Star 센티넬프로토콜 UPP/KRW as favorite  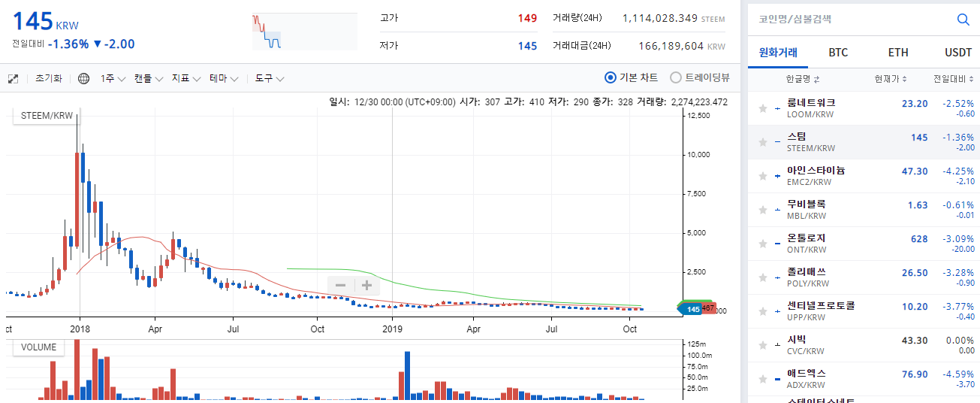tap(763, 311)
